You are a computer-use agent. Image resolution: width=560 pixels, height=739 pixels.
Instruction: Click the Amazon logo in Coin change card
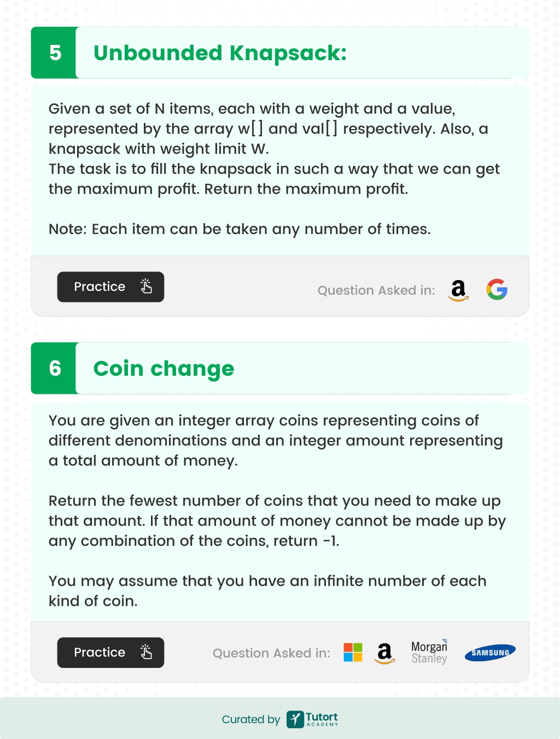[x=384, y=653]
